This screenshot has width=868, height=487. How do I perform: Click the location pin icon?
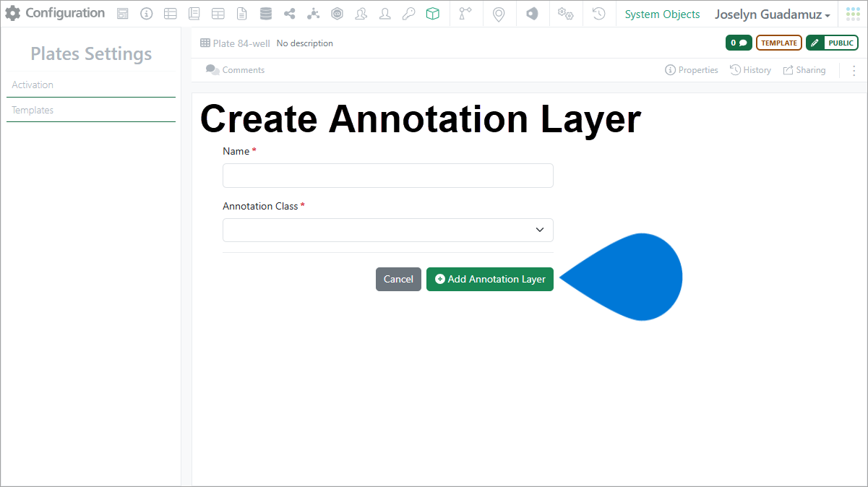[x=498, y=14]
